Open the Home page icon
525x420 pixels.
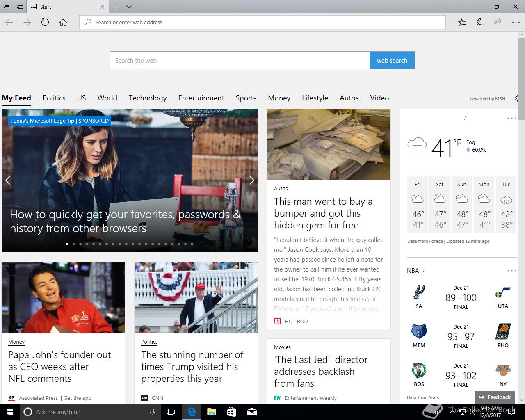tap(63, 22)
